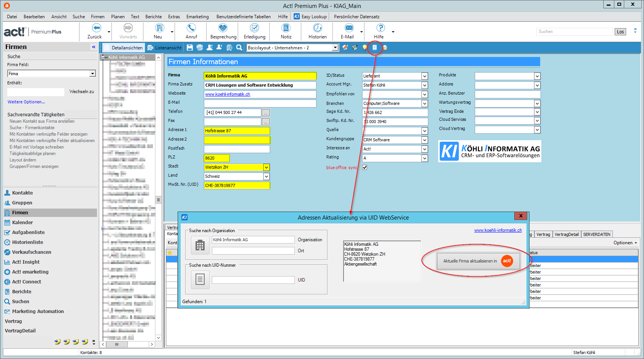Image resolution: width=644 pixels, height=359 pixels.
Task: Open www.koehli-informatik.ch link in the dialog
Action: (x=498, y=230)
